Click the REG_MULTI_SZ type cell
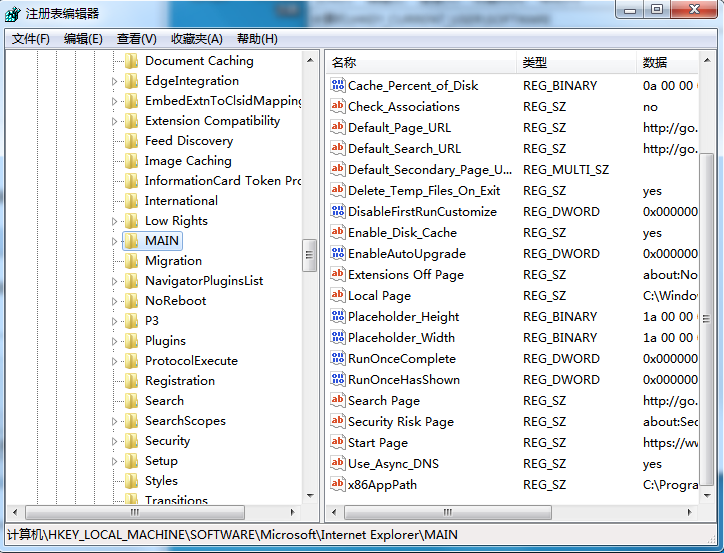 (566, 169)
